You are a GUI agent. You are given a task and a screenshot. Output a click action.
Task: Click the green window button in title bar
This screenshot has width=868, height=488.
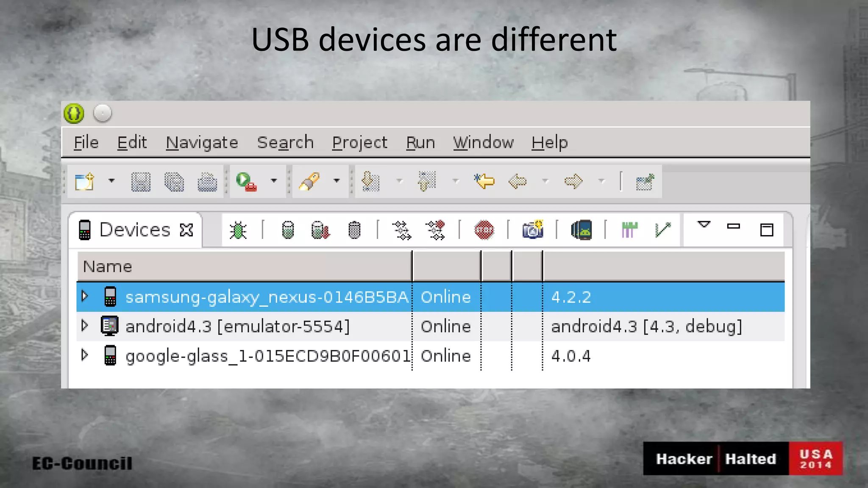click(x=74, y=114)
